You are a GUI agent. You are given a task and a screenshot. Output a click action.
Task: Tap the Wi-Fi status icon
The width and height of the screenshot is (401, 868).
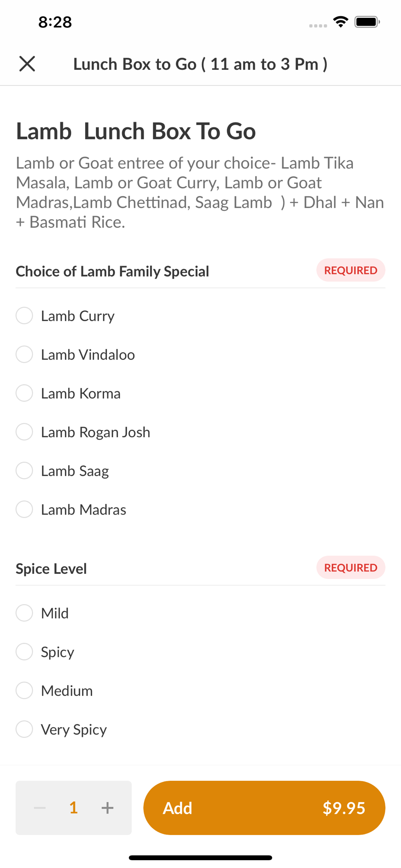[x=341, y=22]
